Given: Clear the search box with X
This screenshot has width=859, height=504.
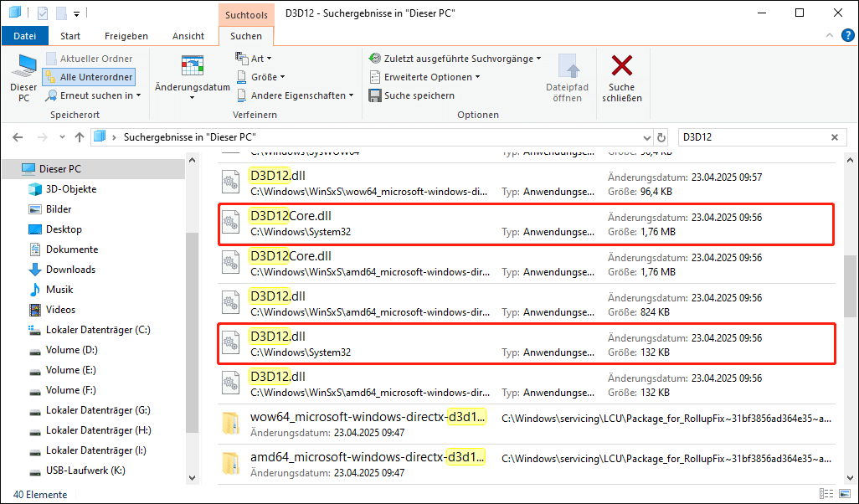Looking at the screenshot, I should (x=835, y=137).
